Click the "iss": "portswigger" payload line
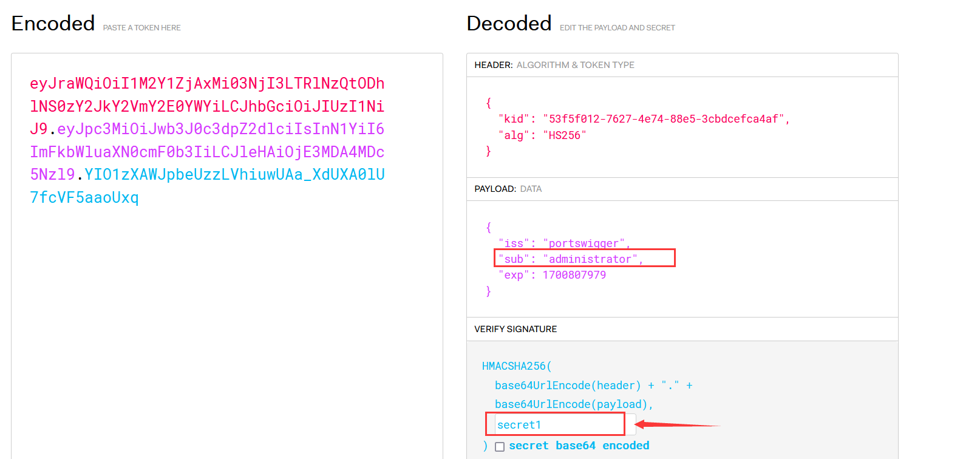980x459 pixels. [x=564, y=243]
